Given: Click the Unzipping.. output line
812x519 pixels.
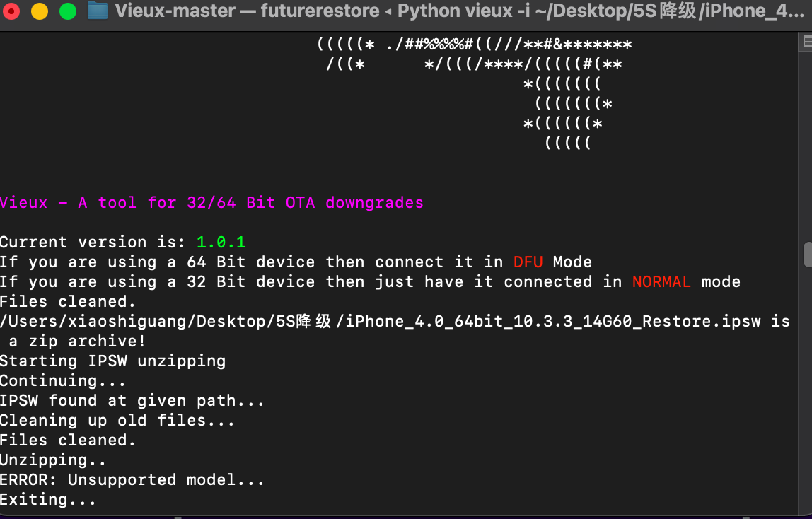Looking at the screenshot, I should [53, 460].
